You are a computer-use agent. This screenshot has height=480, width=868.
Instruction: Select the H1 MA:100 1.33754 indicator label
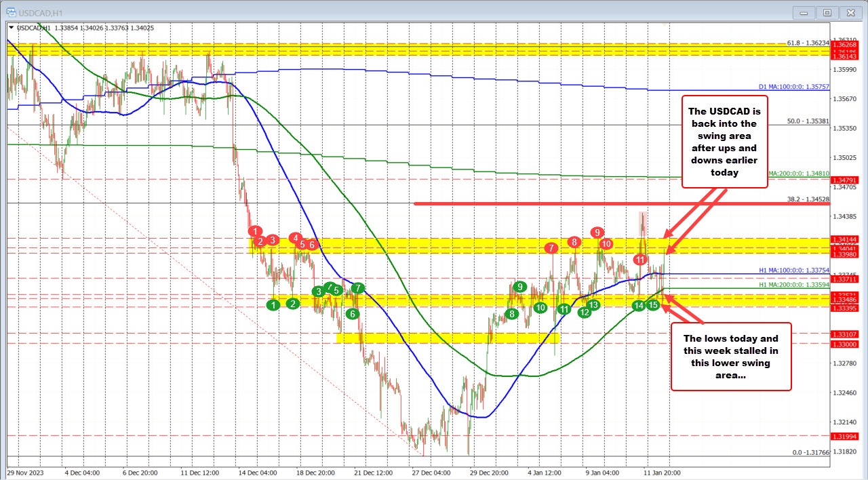[x=793, y=271]
